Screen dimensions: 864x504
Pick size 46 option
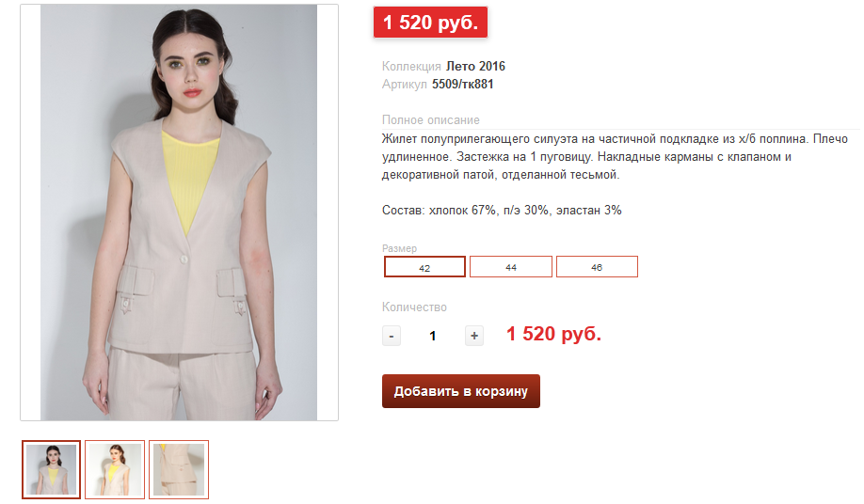tap(597, 267)
